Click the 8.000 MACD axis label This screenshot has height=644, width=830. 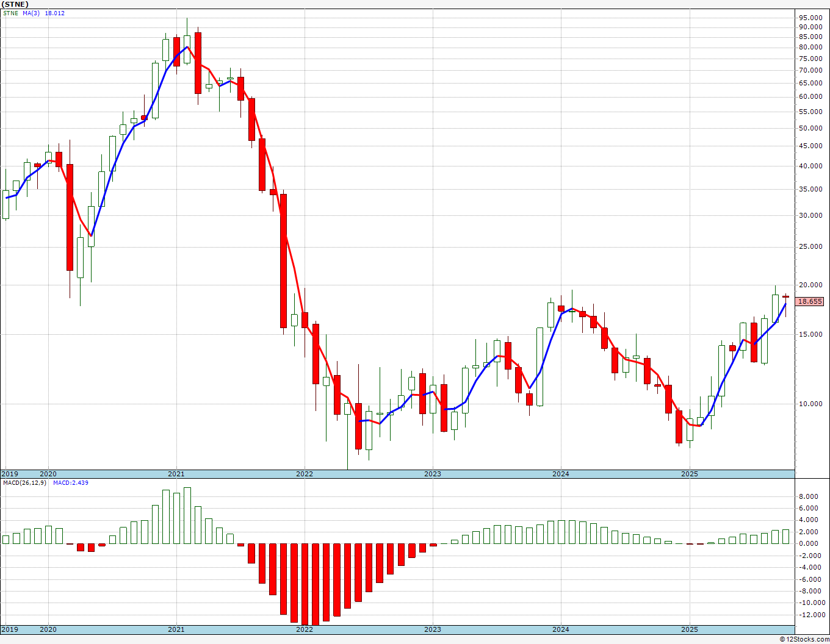(810, 496)
